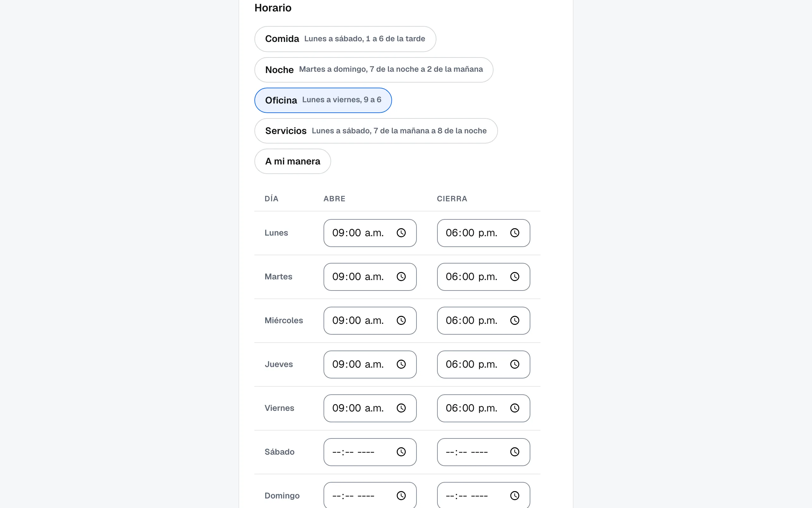Edit Jueves opening time field
This screenshot has height=508, width=812.
pos(370,364)
